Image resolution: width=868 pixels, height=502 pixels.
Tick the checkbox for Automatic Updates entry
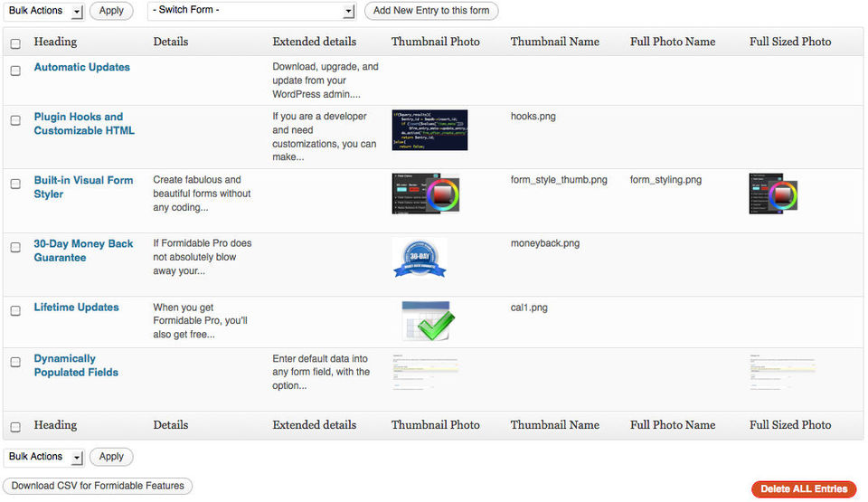(15, 71)
